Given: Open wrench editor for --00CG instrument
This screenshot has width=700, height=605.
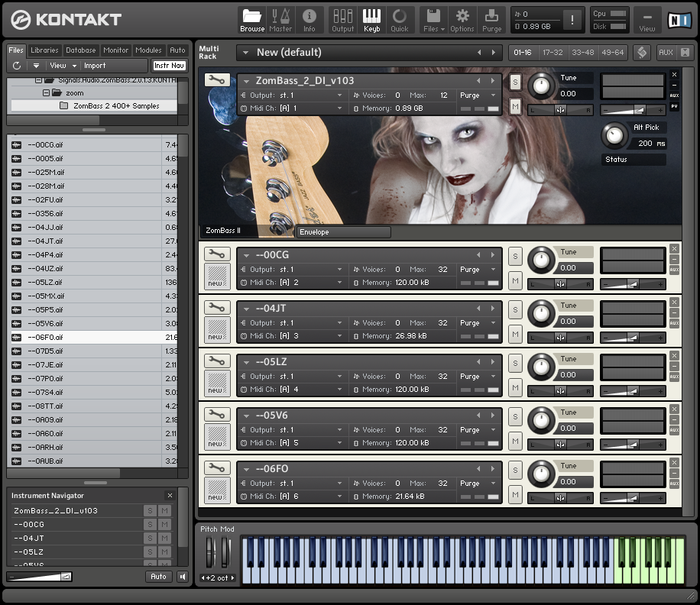Looking at the screenshot, I should pos(217,254).
